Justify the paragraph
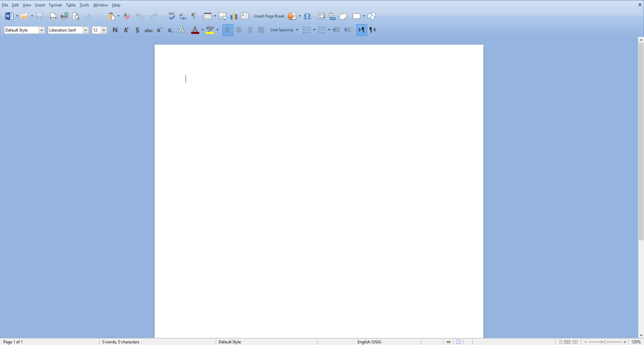644x345 pixels. pyautogui.click(x=261, y=30)
